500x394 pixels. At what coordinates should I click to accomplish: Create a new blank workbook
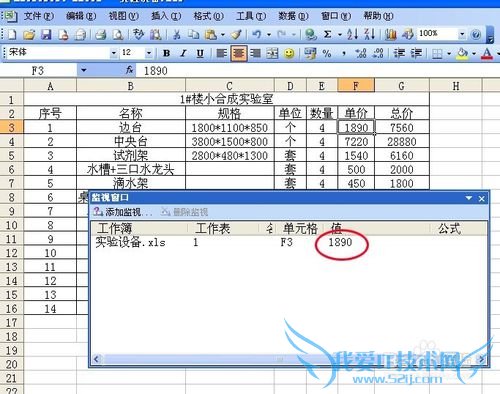12,34
